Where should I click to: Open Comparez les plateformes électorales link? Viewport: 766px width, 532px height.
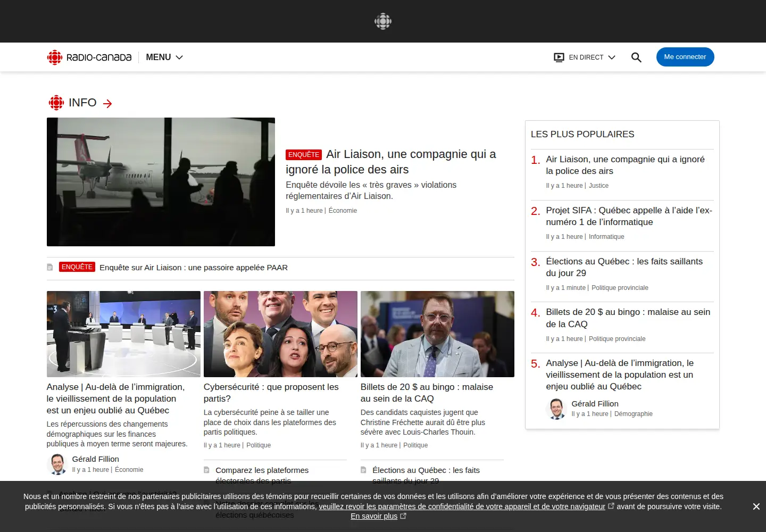coord(262,476)
